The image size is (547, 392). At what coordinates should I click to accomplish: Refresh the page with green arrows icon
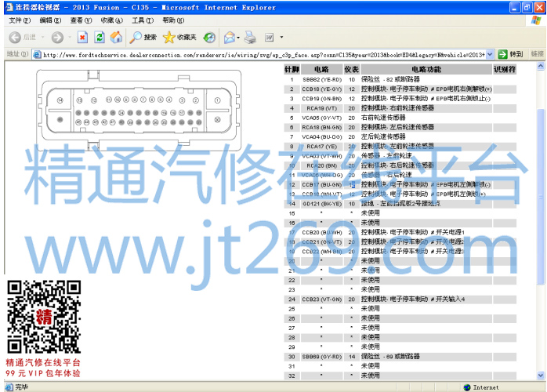100,38
